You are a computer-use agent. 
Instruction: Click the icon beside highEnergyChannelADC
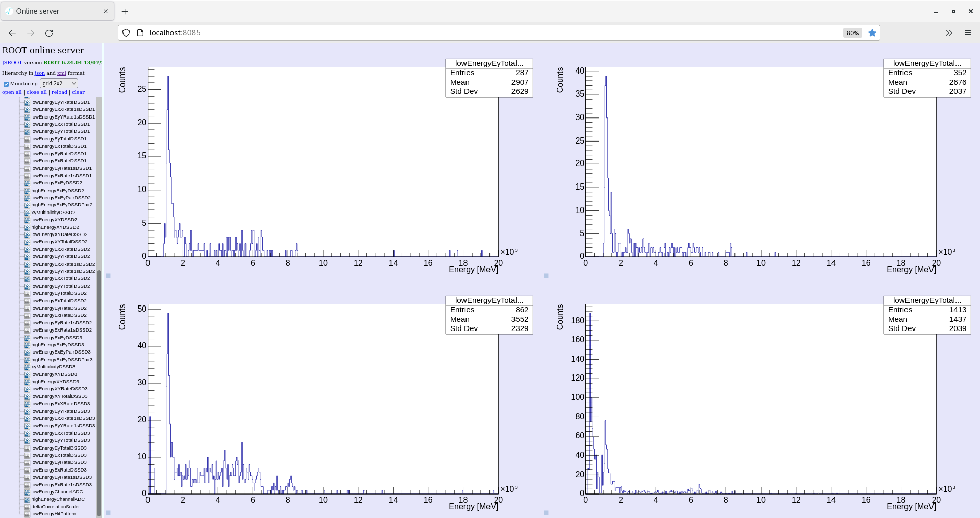pyautogui.click(x=27, y=499)
